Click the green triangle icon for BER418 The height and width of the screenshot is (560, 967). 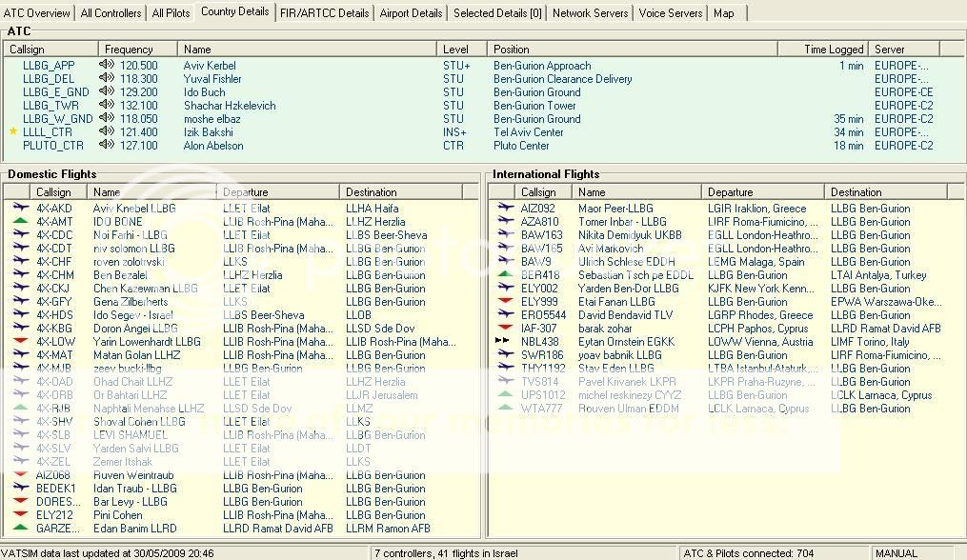pos(504,275)
